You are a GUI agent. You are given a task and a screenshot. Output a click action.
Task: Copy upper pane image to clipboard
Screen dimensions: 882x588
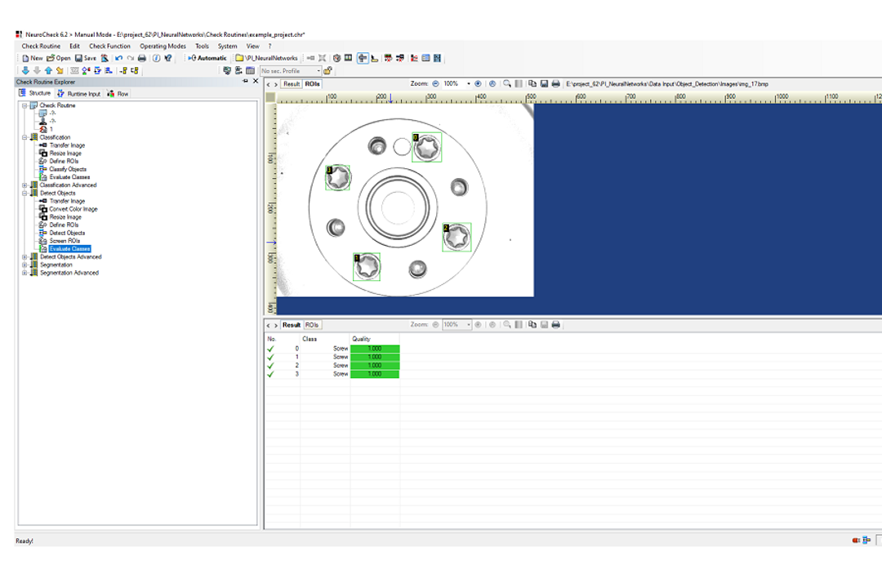click(x=532, y=84)
